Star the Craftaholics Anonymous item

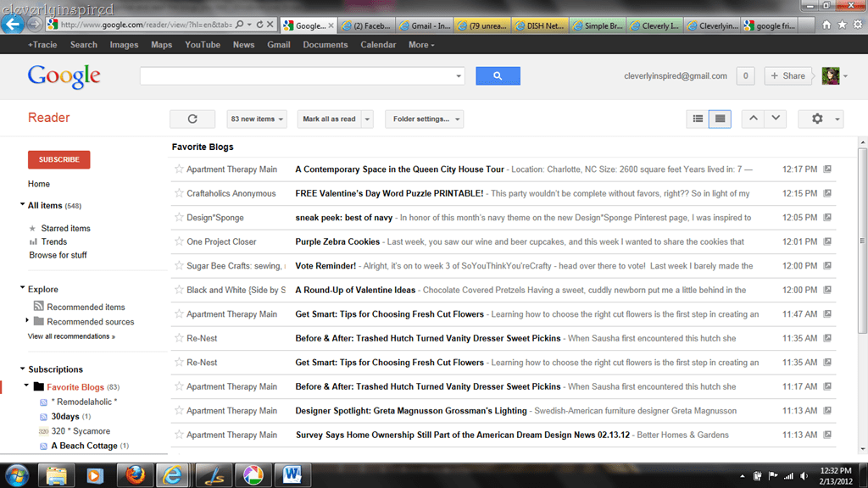[x=178, y=193]
